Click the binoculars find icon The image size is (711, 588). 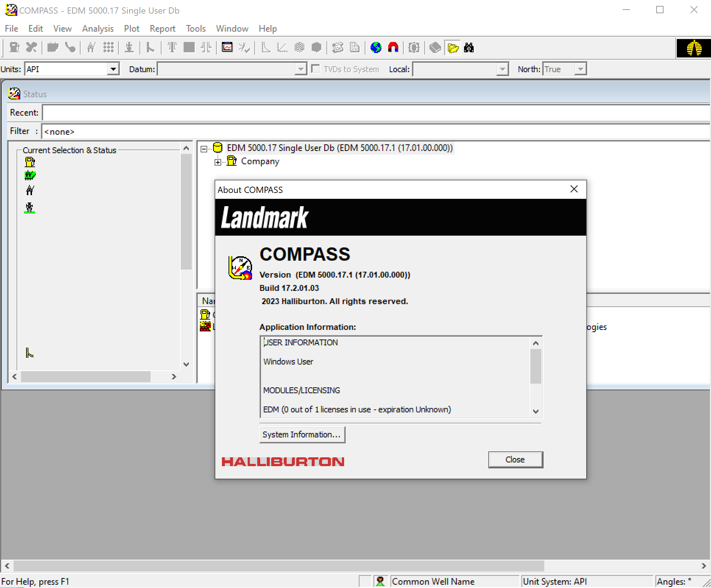[x=469, y=47]
